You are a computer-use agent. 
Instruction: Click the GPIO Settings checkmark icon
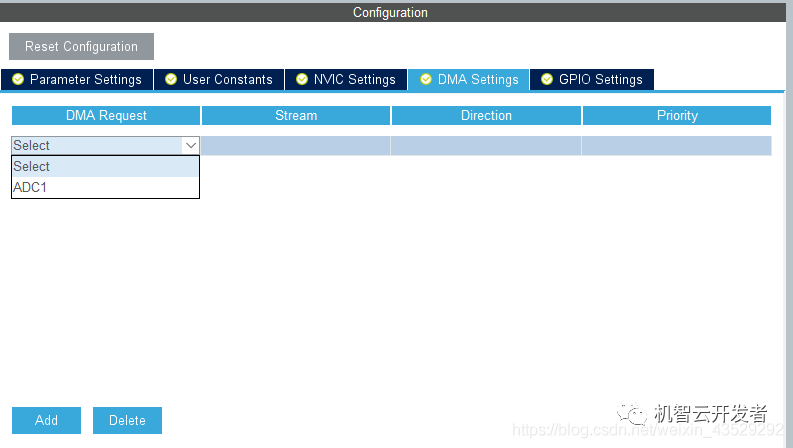(547, 79)
